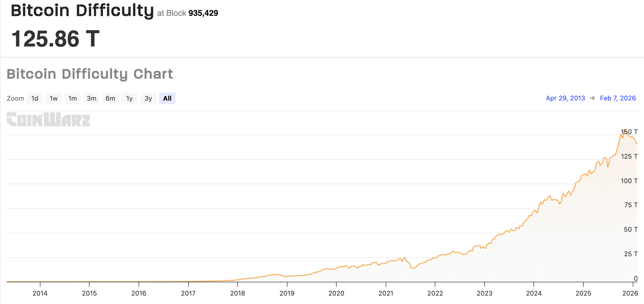Select the 3y zoom range
The width and height of the screenshot is (644, 304).
click(148, 98)
